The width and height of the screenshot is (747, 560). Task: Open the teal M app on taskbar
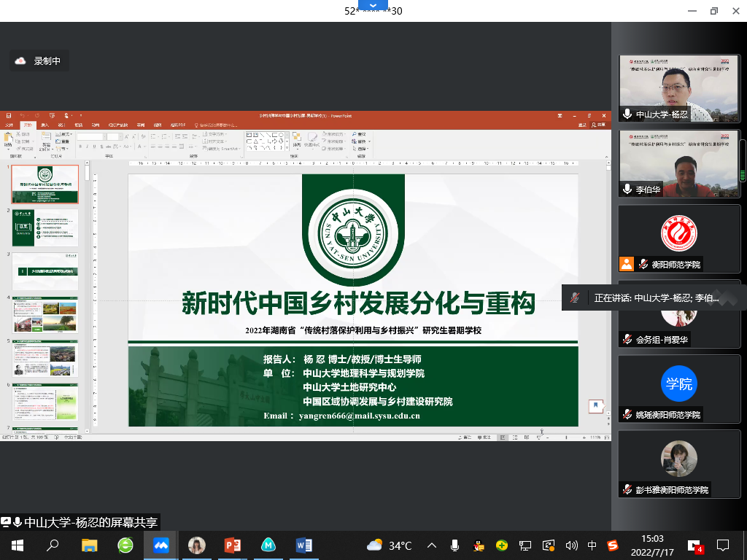[x=268, y=545]
